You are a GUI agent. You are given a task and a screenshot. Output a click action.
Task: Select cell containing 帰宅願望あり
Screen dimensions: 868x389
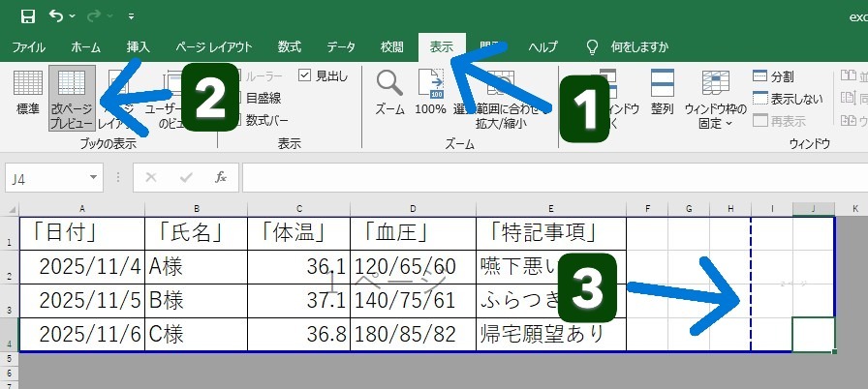coord(550,335)
